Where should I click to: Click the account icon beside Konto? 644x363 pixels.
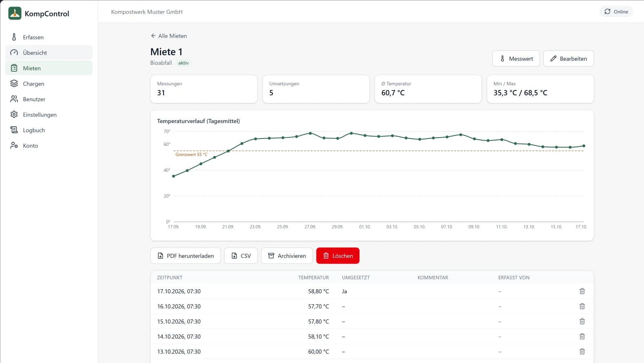click(14, 145)
